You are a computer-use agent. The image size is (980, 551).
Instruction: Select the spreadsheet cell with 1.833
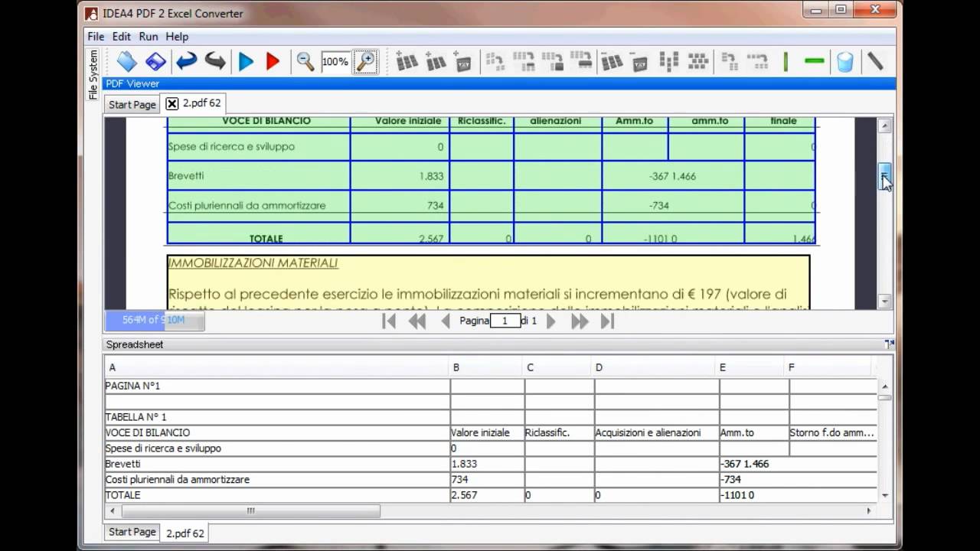coord(487,464)
